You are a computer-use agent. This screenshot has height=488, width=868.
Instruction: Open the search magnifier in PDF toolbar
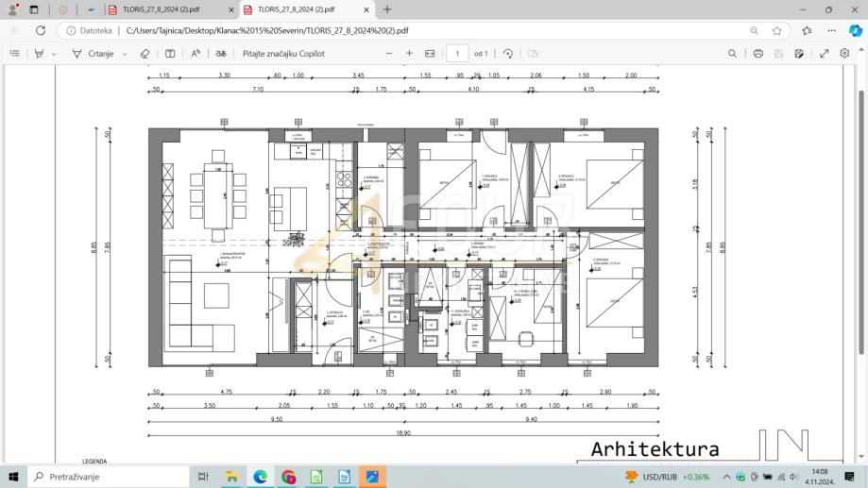coord(732,54)
